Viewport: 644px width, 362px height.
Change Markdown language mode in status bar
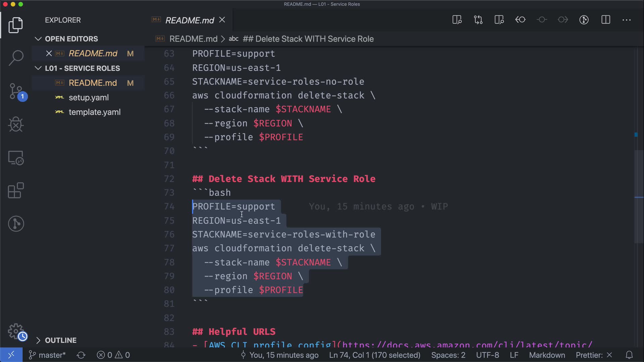(x=547, y=355)
